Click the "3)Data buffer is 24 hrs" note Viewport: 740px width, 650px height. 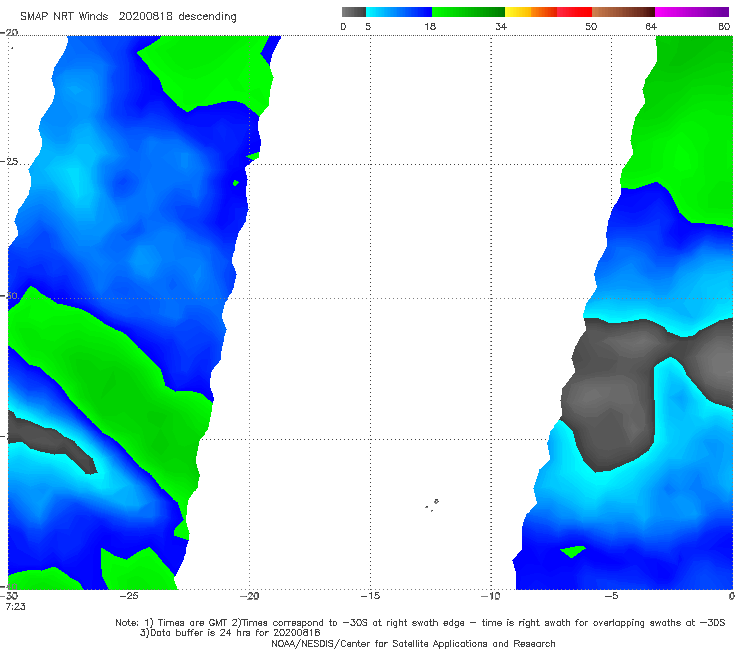tap(230, 633)
